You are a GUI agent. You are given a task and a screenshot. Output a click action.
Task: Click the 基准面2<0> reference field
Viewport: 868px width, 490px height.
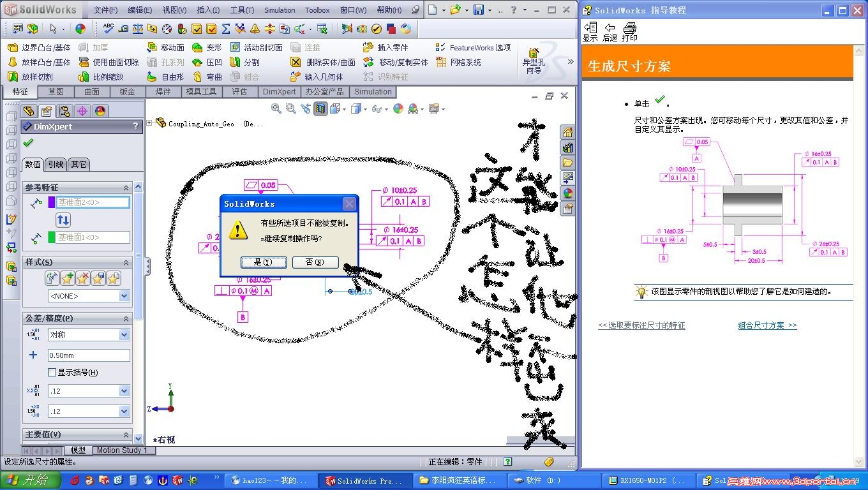click(93, 202)
